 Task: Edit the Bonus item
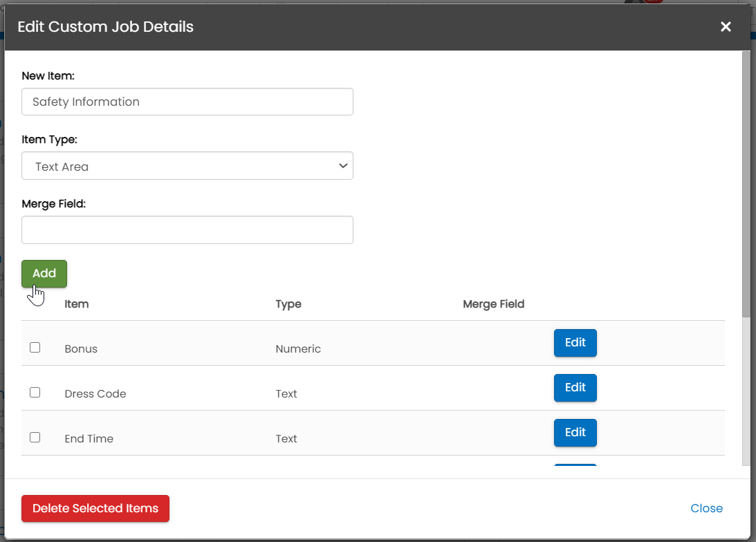[575, 343]
